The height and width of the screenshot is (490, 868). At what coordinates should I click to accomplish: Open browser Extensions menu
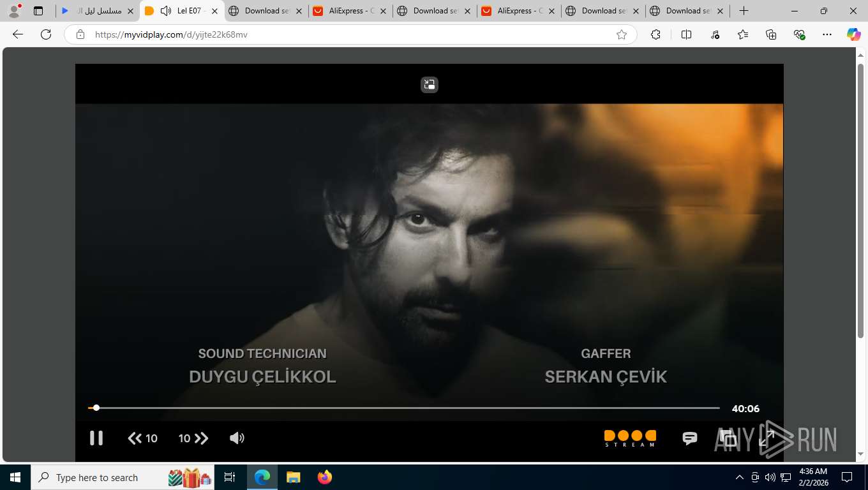coord(655,34)
